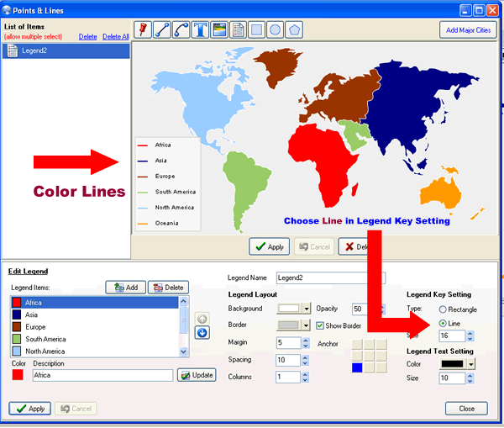Open the Background color dropdown
Screen dimensions: 504x428
pos(307,309)
